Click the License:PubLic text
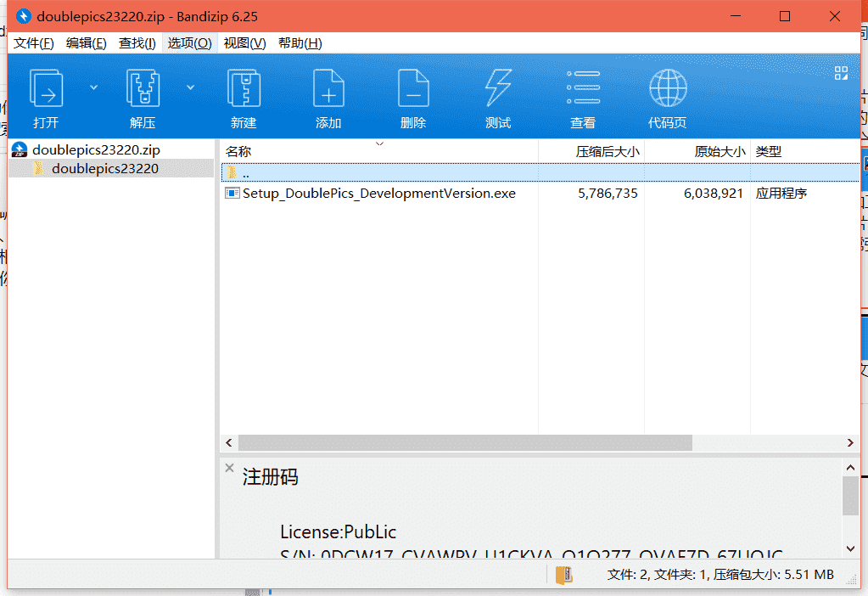The height and width of the screenshot is (596, 868). 339,531
